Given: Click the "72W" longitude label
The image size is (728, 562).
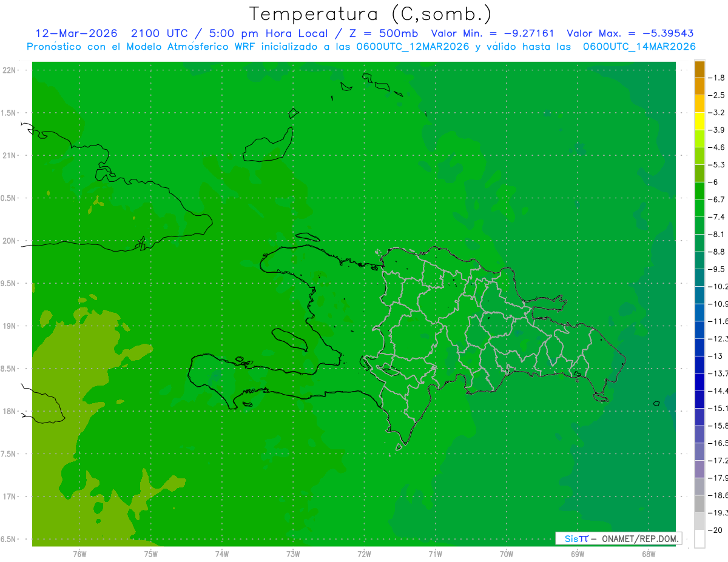Looking at the screenshot, I should [364, 555].
